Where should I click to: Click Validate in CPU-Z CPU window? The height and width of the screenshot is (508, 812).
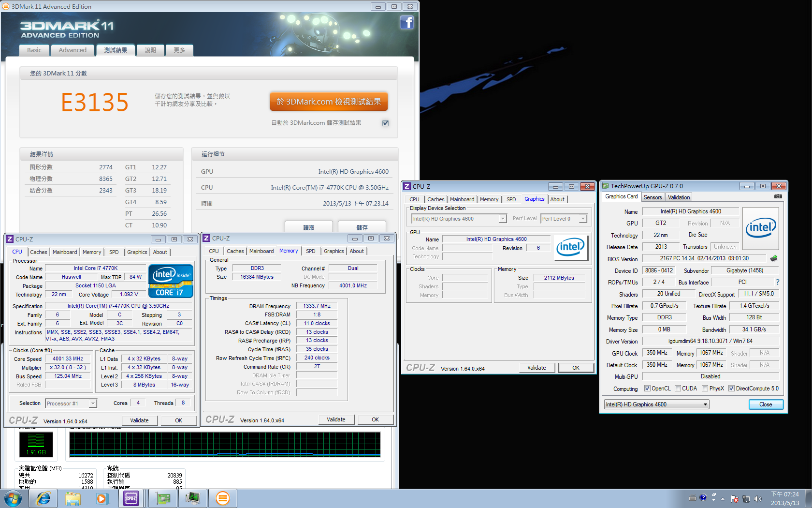139,420
